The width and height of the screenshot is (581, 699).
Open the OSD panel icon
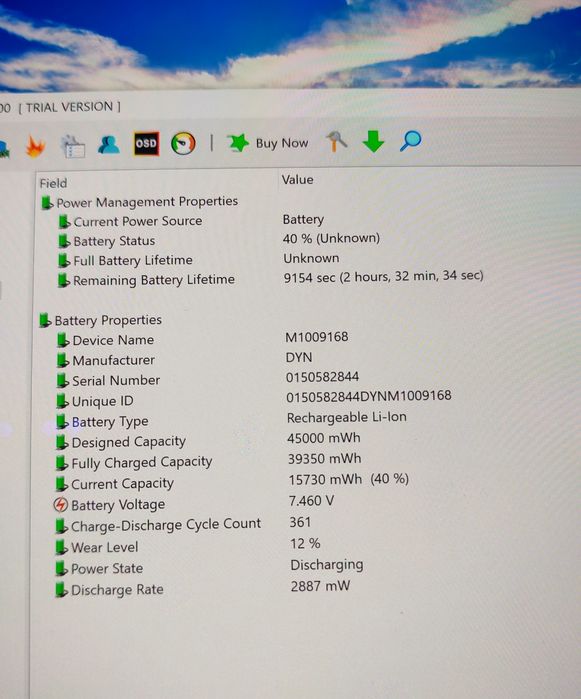146,144
